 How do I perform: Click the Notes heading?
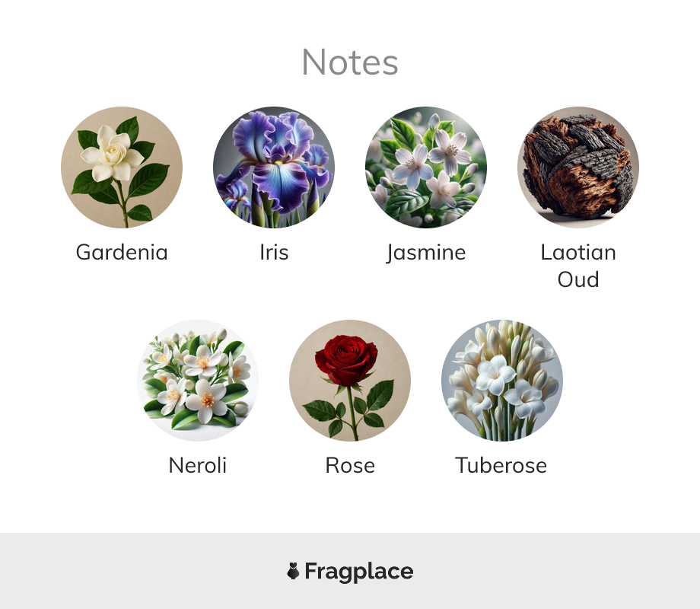pos(350,62)
